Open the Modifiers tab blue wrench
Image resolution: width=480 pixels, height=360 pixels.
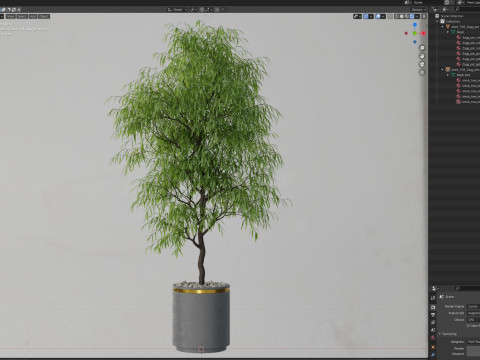point(433,355)
